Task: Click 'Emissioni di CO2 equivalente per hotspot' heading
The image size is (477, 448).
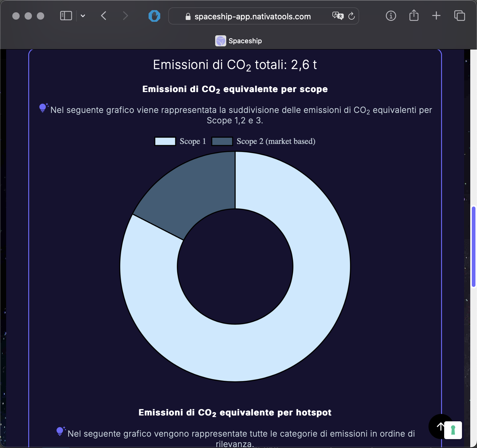Action: coord(235,413)
